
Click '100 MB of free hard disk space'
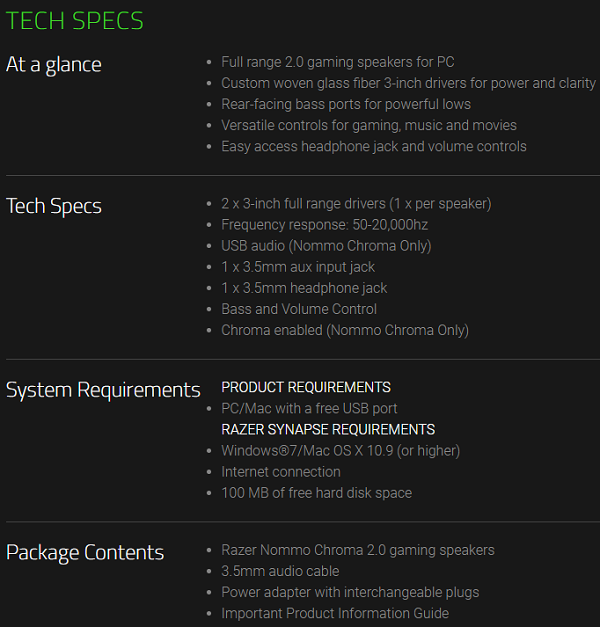point(316,492)
